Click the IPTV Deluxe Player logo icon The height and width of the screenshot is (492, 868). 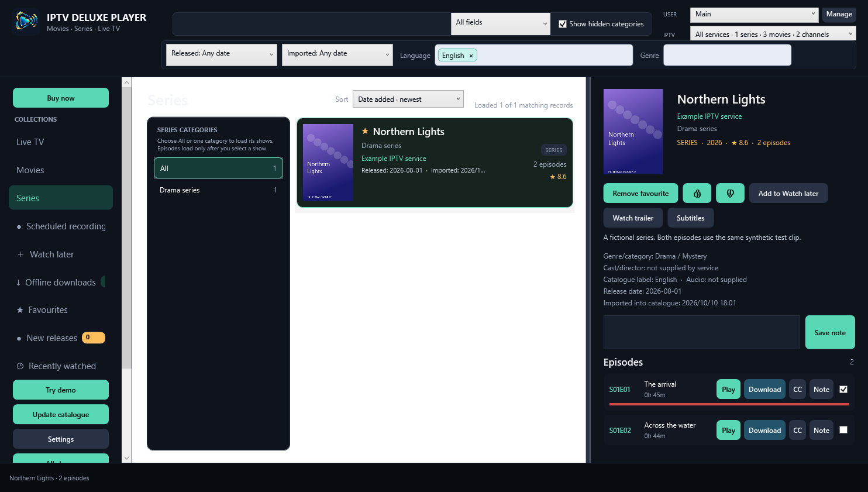click(25, 22)
